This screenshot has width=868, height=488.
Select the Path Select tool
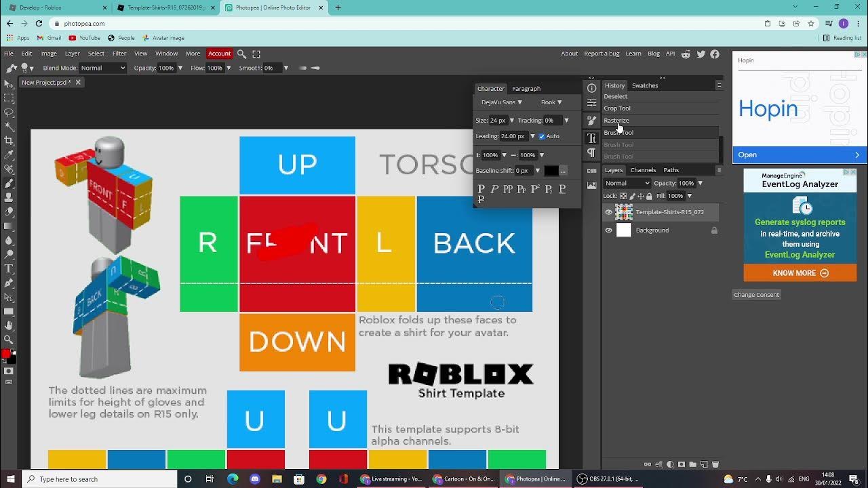pyautogui.click(x=9, y=298)
